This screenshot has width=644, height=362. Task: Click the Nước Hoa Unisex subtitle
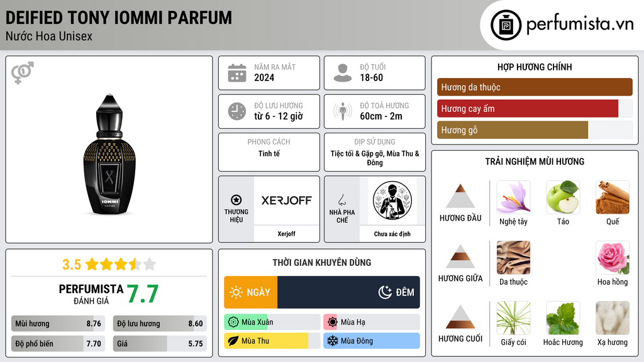pos(49,36)
